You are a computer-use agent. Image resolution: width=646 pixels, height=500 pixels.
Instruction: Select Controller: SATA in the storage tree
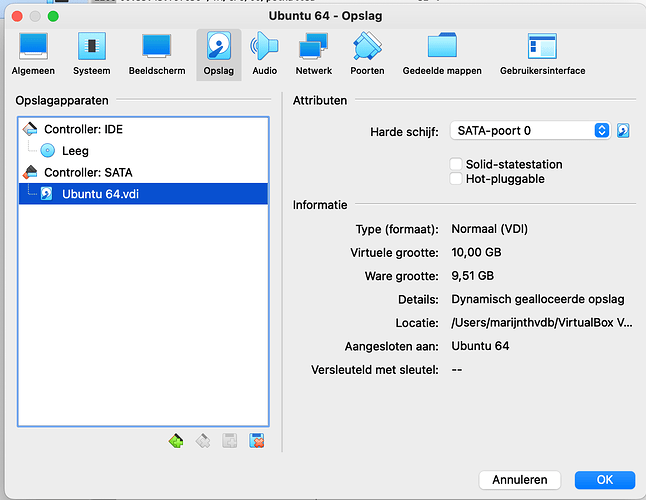click(87, 172)
